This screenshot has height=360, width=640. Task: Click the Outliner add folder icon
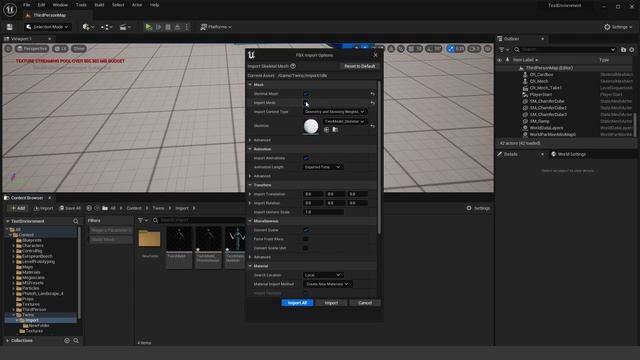623,49
